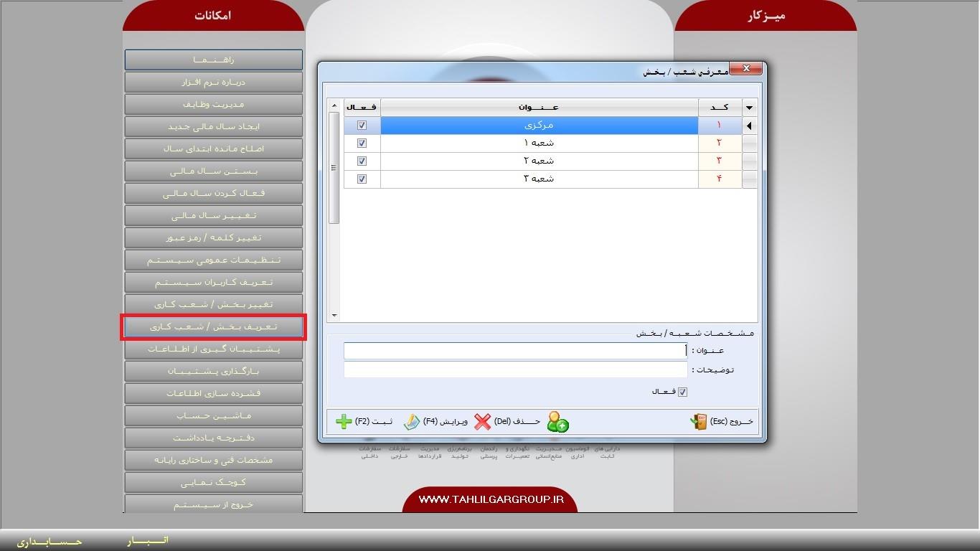Click the پشتیبان گیری از اطلاعات button
This screenshot has height=551, width=980.
tap(213, 349)
